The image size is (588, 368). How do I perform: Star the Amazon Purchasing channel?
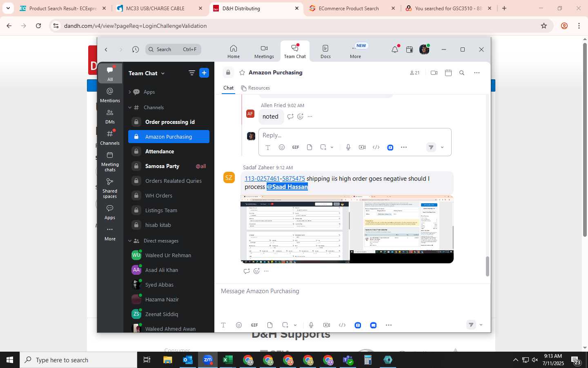(242, 72)
